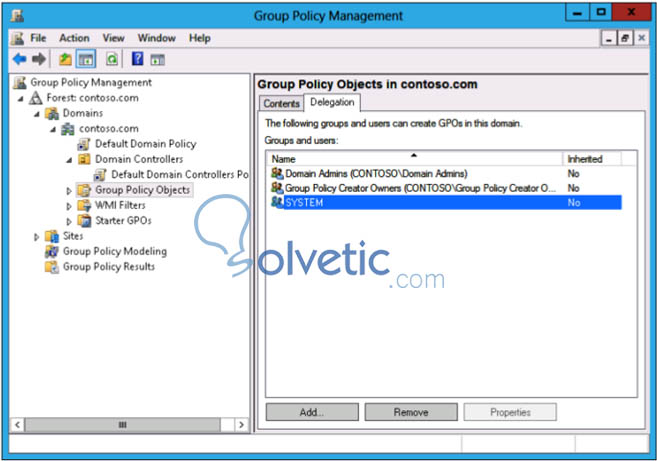Viewport: 657px width, 461px height.
Task: Click the Forest contoso.com triangle icon
Action: coord(36,98)
